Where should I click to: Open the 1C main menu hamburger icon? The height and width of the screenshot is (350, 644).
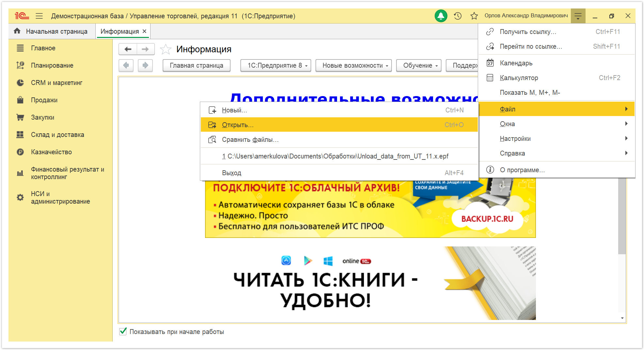(x=39, y=16)
